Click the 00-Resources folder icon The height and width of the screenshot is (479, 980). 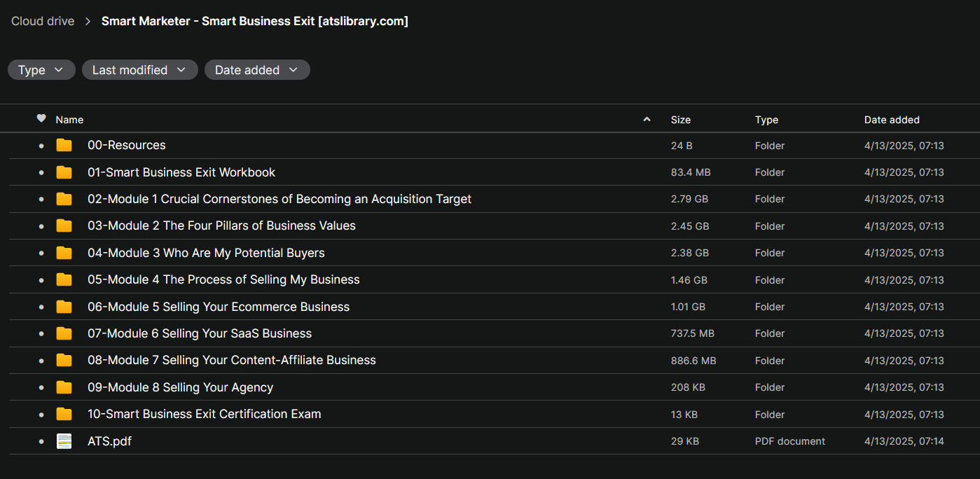pos(64,146)
